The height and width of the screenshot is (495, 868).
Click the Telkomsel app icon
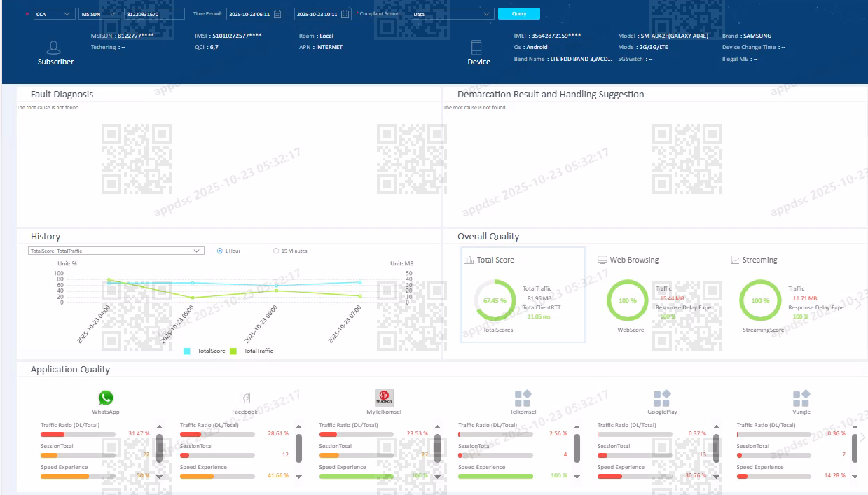click(x=523, y=398)
